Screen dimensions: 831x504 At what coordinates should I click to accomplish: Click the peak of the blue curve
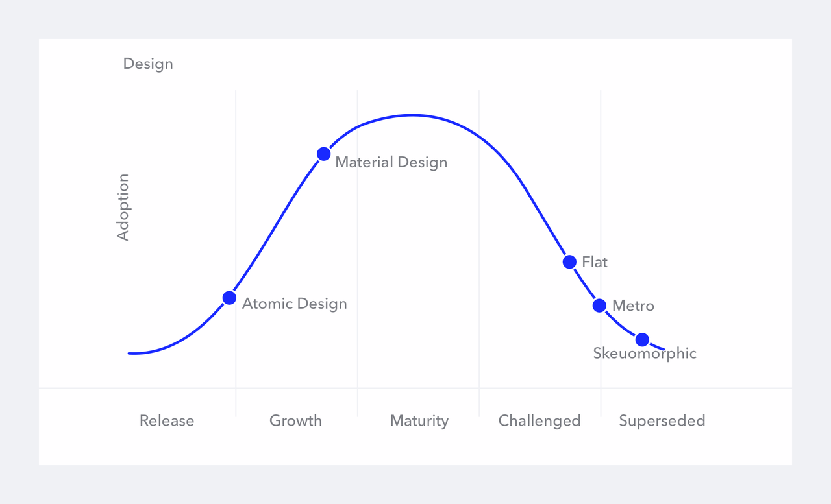point(413,115)
